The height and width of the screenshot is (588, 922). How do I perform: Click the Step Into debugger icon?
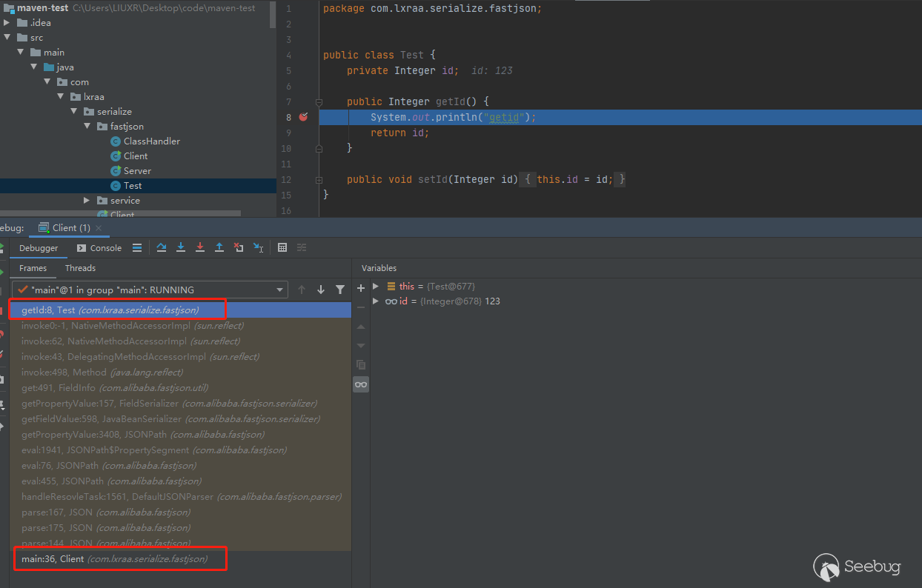[x=181, y=248]
